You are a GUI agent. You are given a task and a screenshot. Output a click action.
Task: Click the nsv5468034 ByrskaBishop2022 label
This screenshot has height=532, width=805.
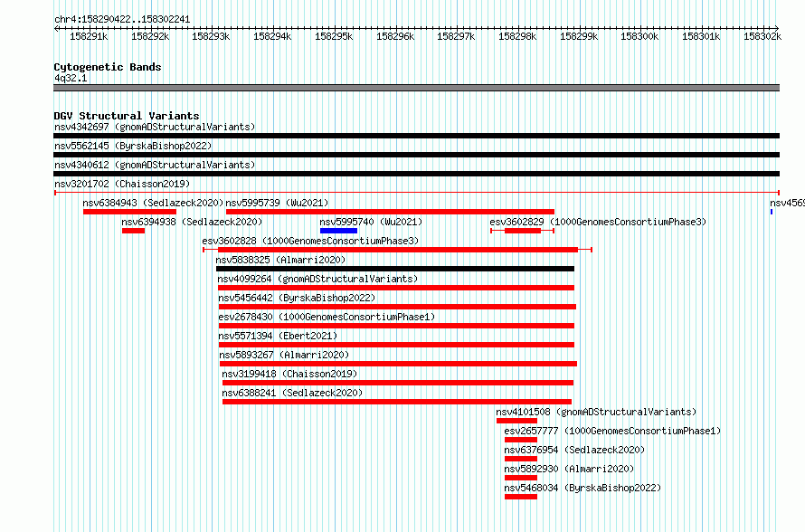pyautogui.click(x=582, y=488)
